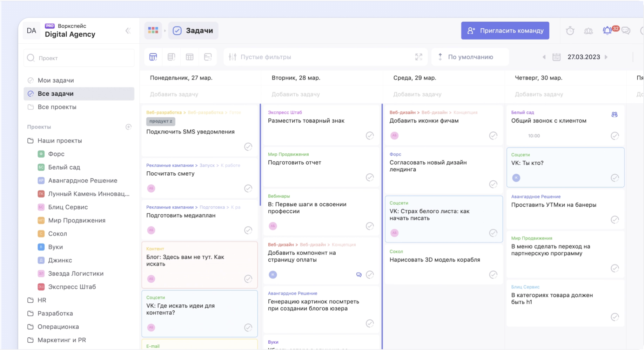Switch to the kanban board view icon
This screenshot has height=351, width=644.
pos(153,57)
